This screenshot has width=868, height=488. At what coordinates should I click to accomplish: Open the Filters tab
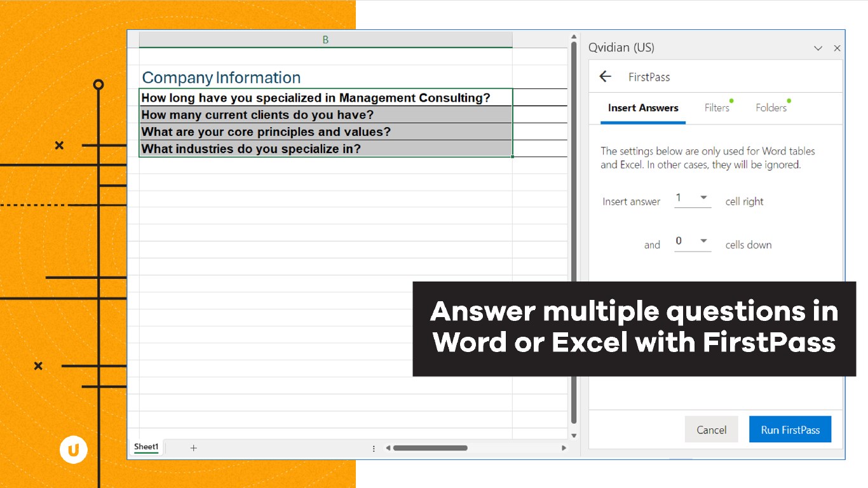point(717,108)
